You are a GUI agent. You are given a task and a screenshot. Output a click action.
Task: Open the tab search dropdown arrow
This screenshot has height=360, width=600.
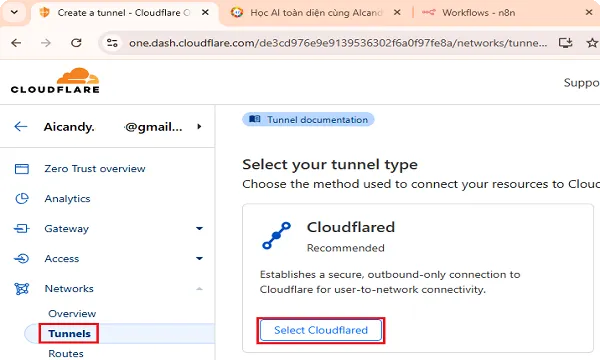click(14, 12)
